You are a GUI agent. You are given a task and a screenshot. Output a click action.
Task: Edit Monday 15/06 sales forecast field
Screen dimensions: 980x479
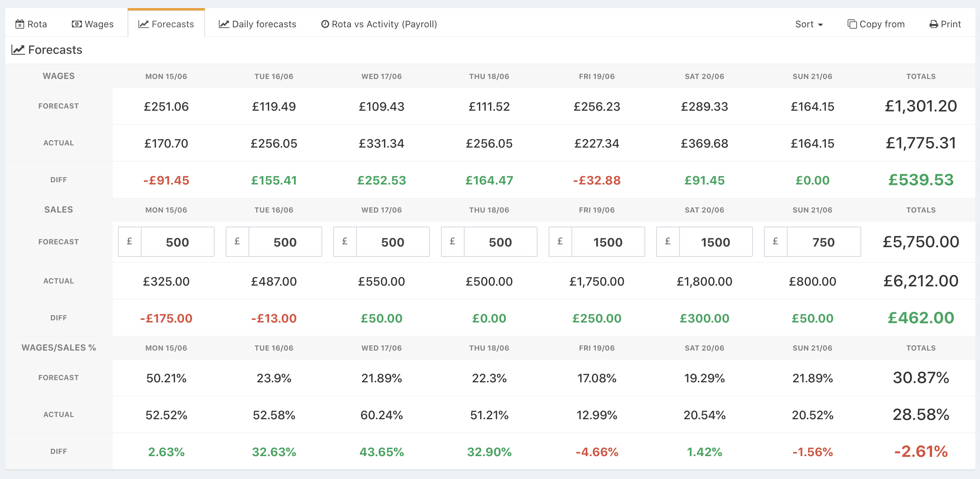click(x=177, y=242)
